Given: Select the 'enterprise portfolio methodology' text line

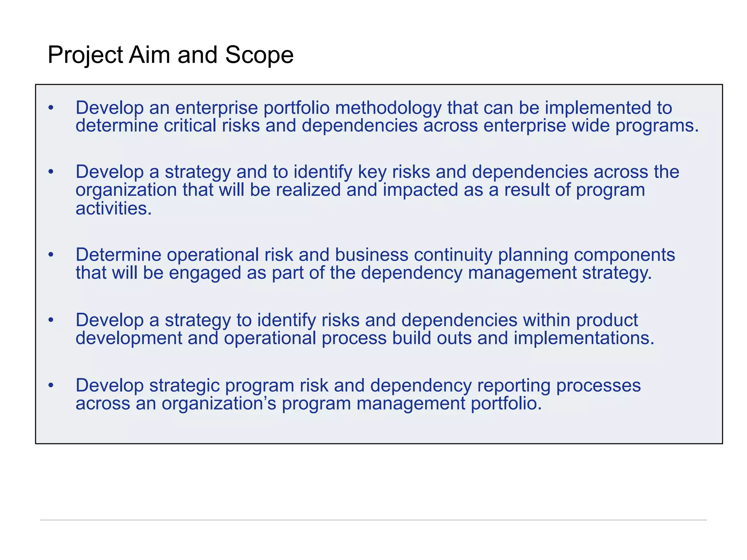Looking at the screenshot, I should pos(374,108).
